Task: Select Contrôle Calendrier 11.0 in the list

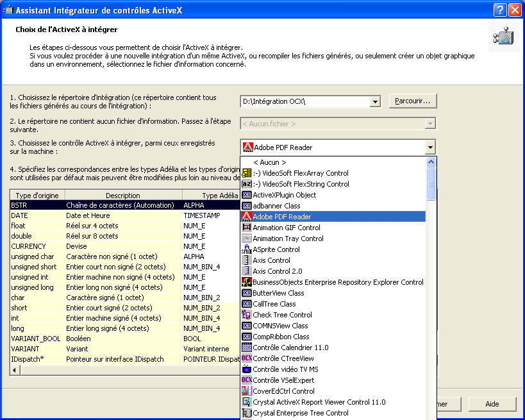Action: pos(290,348)
